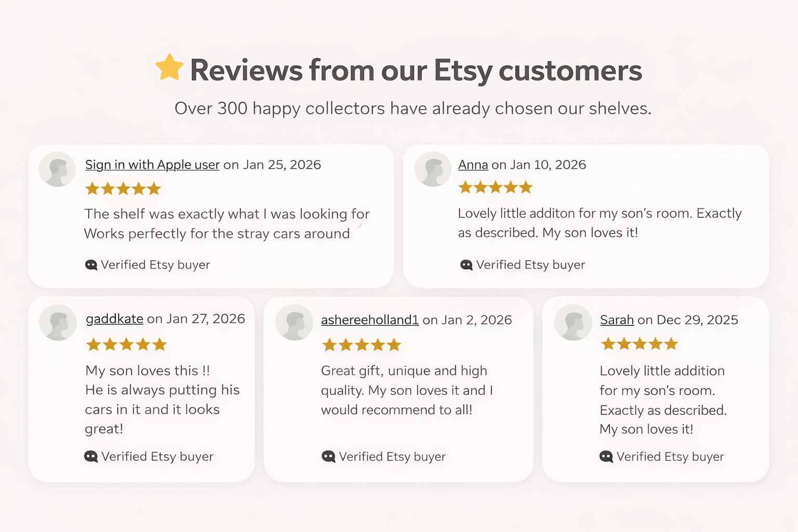Click gaddkate's profile avatar
This screenshot has height=532, width=798.
[x=58, y=323]
